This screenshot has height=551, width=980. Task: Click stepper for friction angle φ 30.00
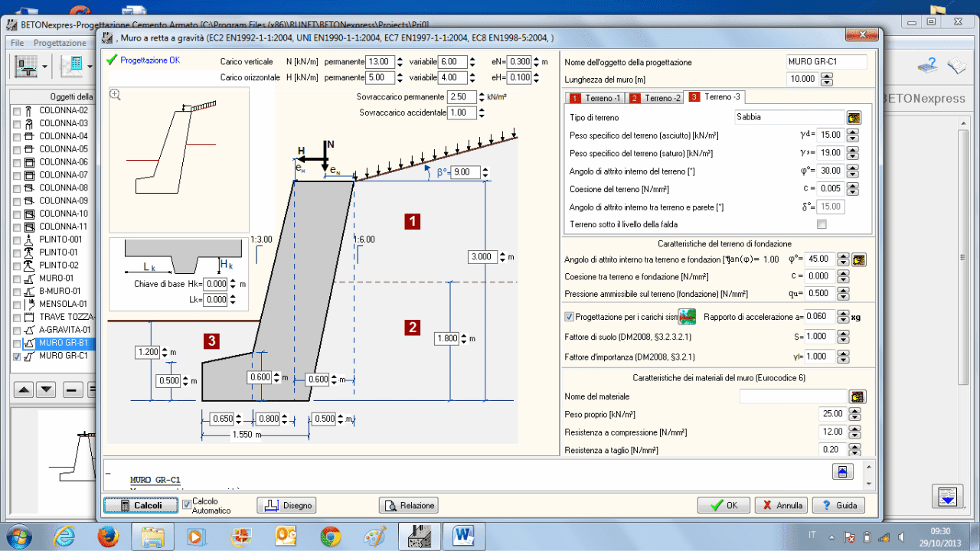tap(853, 171)
